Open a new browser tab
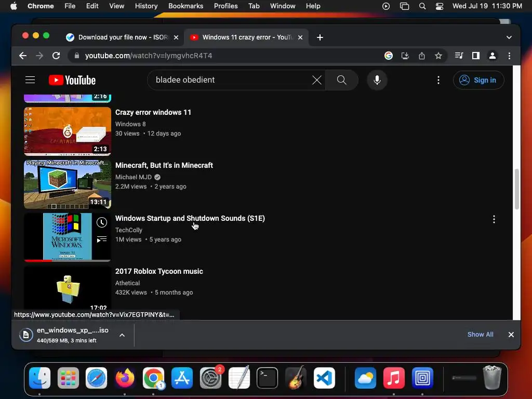Image resolution: width=532 pixels, height=399 pixels. click(x=320, y=37)
